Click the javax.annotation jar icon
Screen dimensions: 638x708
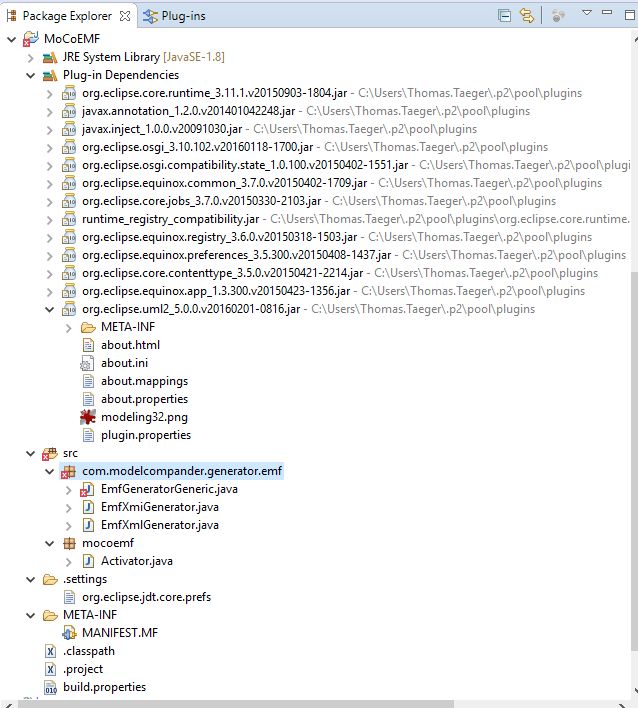69,111
